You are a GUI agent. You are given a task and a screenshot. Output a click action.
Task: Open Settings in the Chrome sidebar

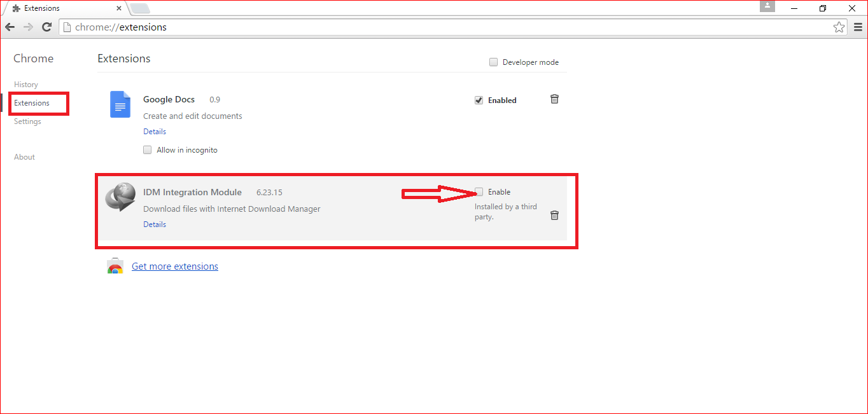click(27, 121)
